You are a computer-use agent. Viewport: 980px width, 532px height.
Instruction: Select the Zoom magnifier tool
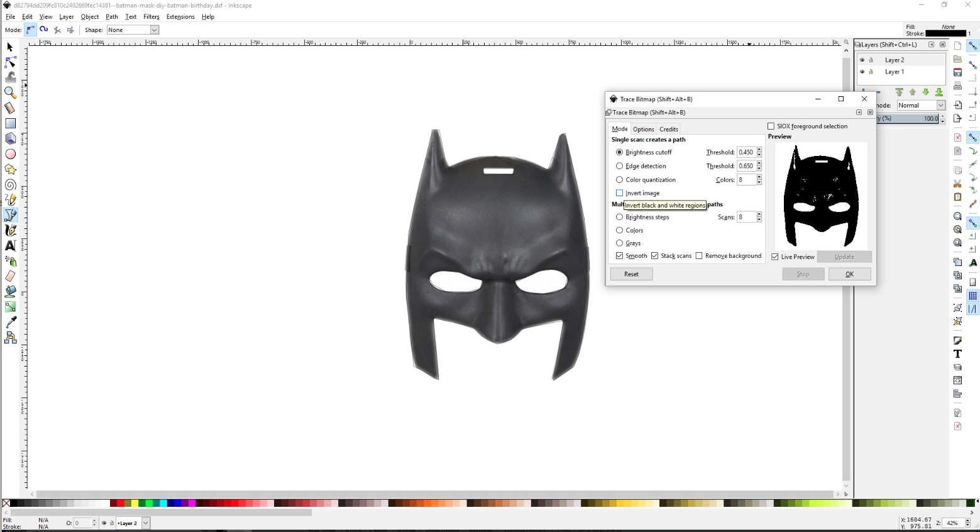(x=10, y=92)
